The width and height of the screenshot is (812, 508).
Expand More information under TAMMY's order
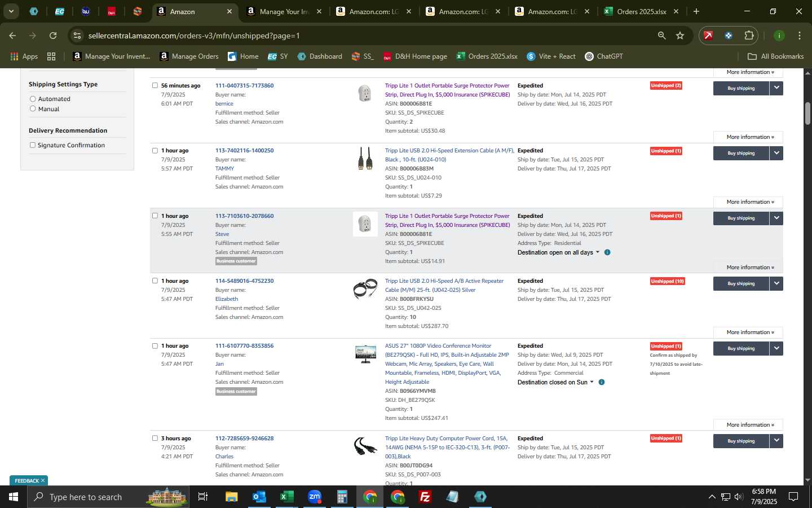point(748,202)
